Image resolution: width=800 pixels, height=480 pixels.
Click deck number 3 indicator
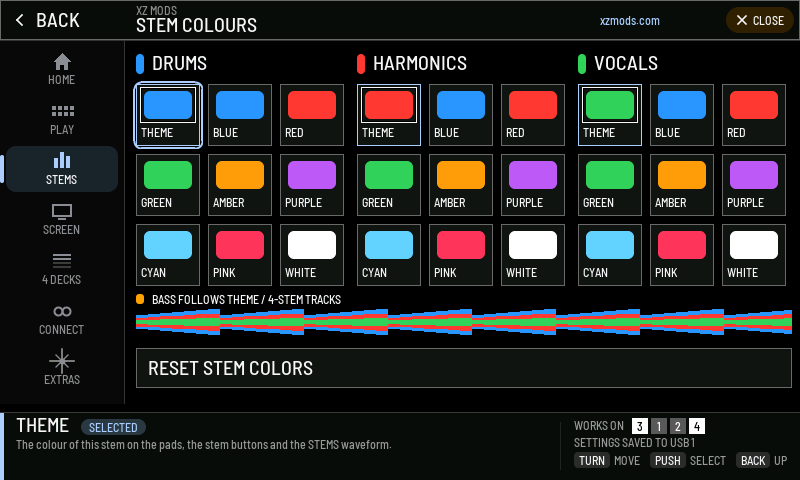[x=640, y=426]
